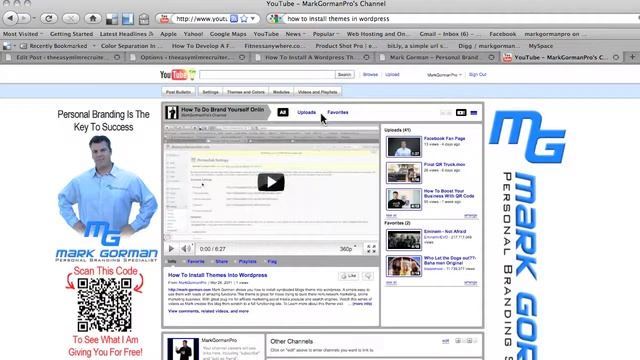Go back with the browser Back arrow
The image size is (640, 360).
pyautogui.click(x=10, y=18)
